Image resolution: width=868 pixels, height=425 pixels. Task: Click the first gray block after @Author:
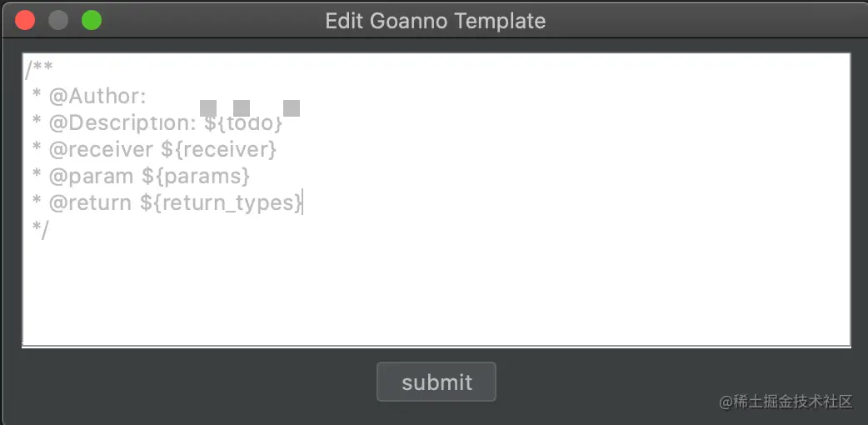point(208,107)
